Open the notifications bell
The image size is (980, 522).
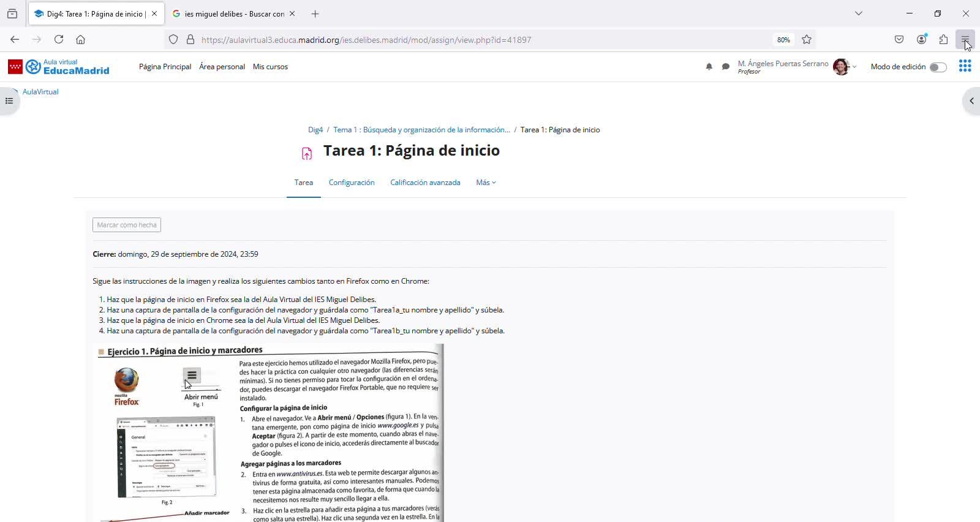click(709, 67)
